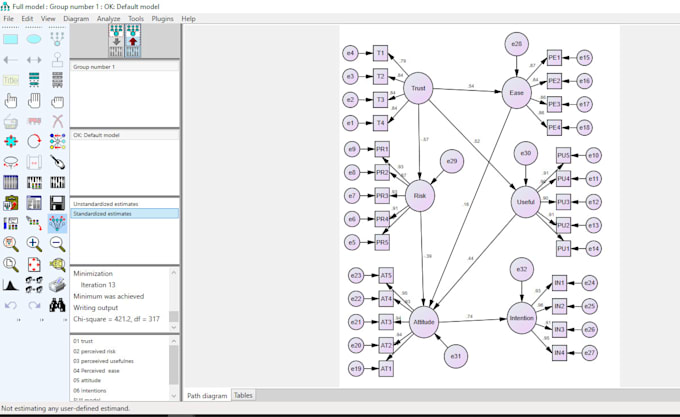This screenshot has height=417, width=680.
Task: Toggle the preserve symmetries tool
Action: pos(57,223)
